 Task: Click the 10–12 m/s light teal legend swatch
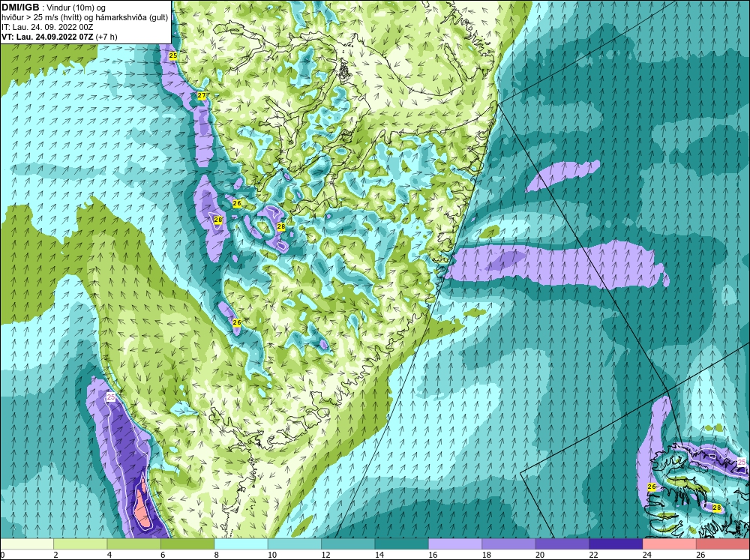point(295,544)
